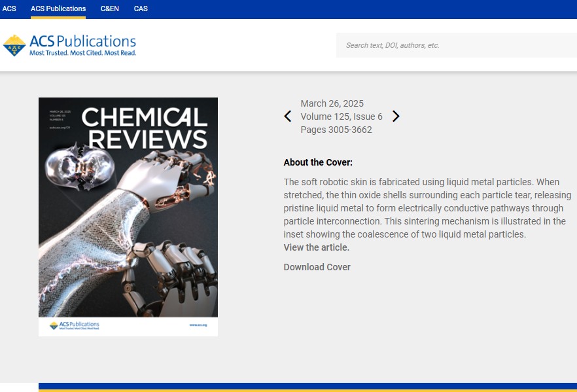Click the ACS diamond emblem in header
Image resolution: width=577 pixels, height=392 pixels.
(14, 45)
